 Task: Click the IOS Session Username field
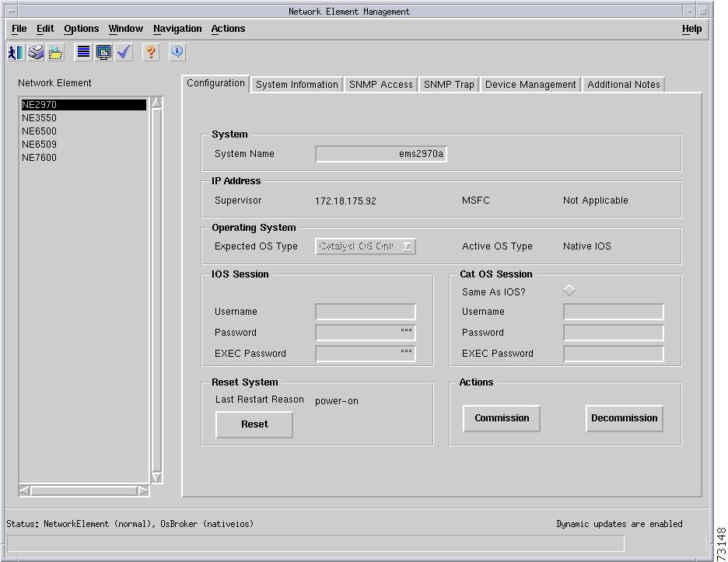(366, 312)
